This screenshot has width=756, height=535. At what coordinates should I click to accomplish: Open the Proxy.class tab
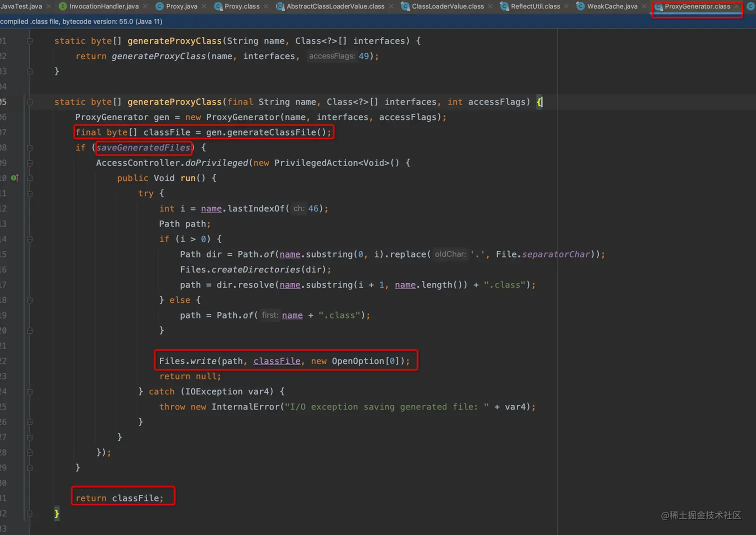pyautogui.click(x=242, y=6)
